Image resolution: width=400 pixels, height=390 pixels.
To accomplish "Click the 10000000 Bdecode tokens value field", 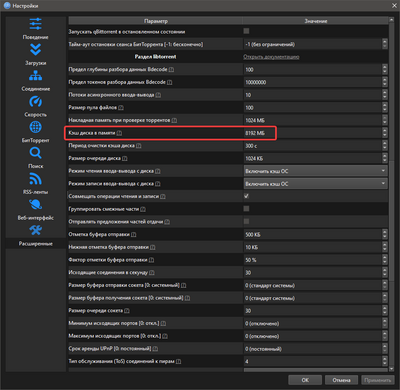I will (313, 82).
